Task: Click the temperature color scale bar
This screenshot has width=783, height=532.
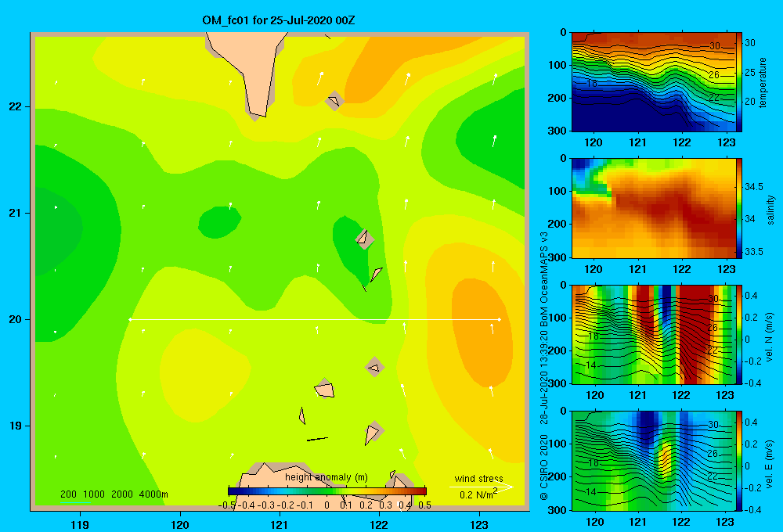Action: (739, 82)
